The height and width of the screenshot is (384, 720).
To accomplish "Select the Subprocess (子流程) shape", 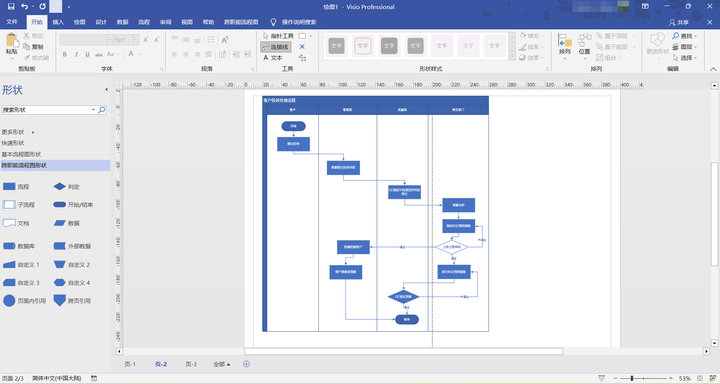I will [x=19, y=204].
